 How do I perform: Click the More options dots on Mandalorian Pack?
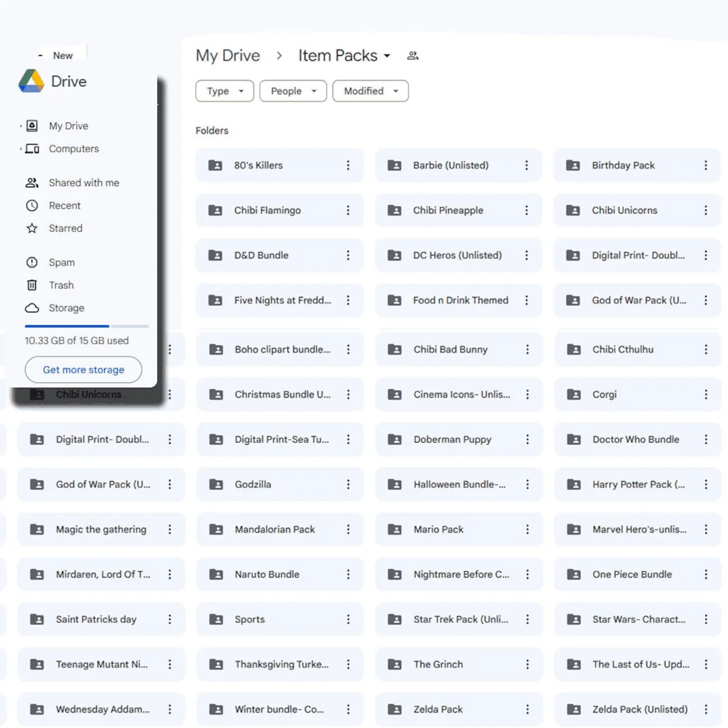point(348,529)
